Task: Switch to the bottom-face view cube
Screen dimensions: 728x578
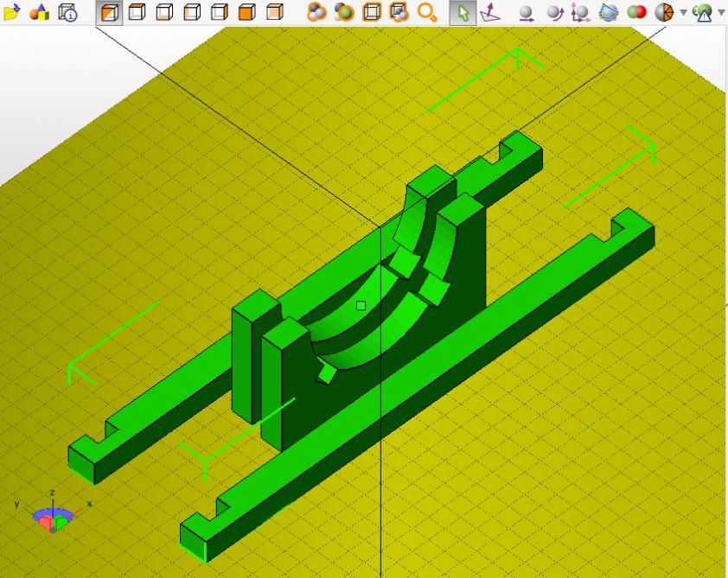Action: (x=164, y=12)
